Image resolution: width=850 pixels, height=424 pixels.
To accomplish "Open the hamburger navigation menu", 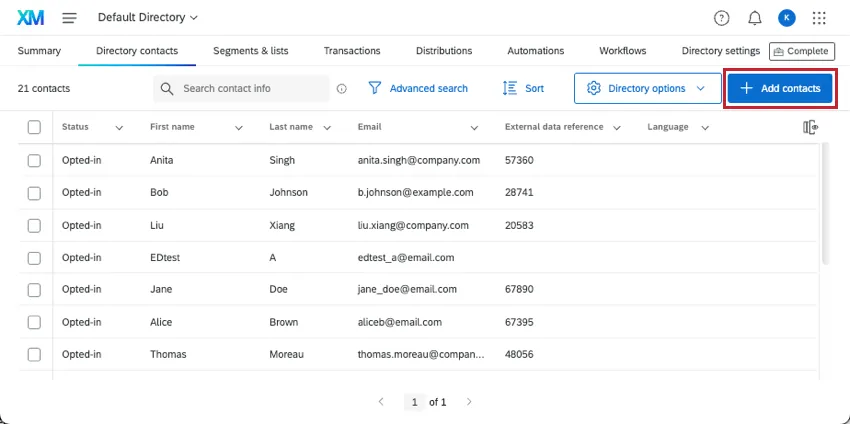I will coord(69,18).
